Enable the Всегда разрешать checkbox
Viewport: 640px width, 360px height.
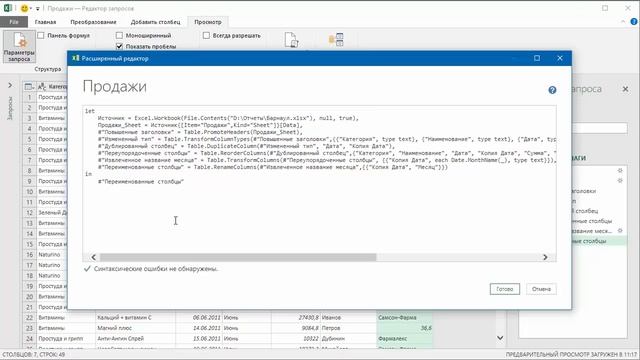206,36
